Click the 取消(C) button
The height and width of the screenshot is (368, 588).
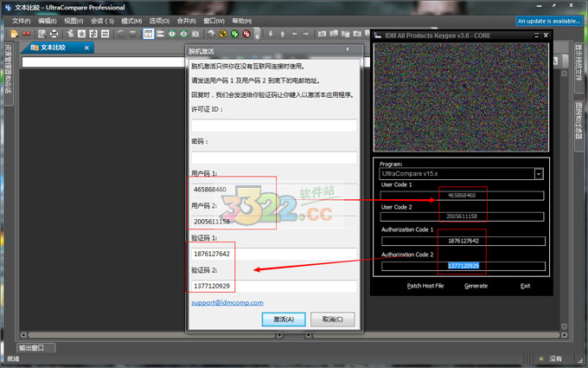(333, 319)
